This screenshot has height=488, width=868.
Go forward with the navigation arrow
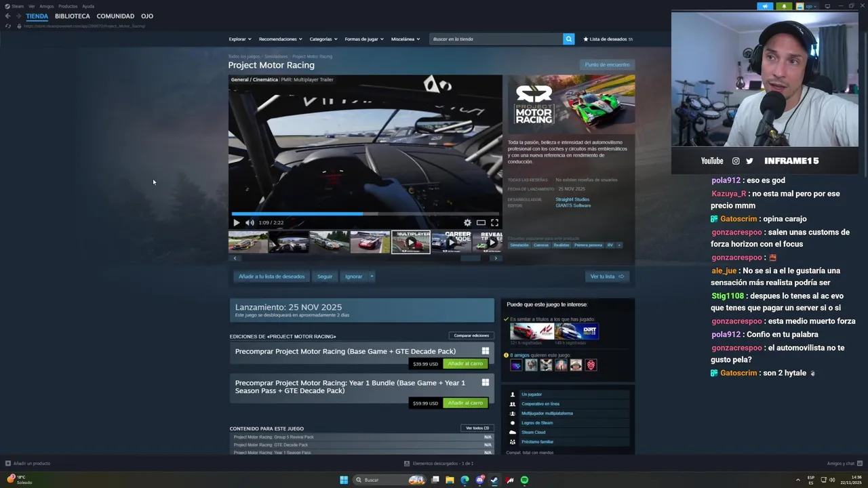coord(18,16)
